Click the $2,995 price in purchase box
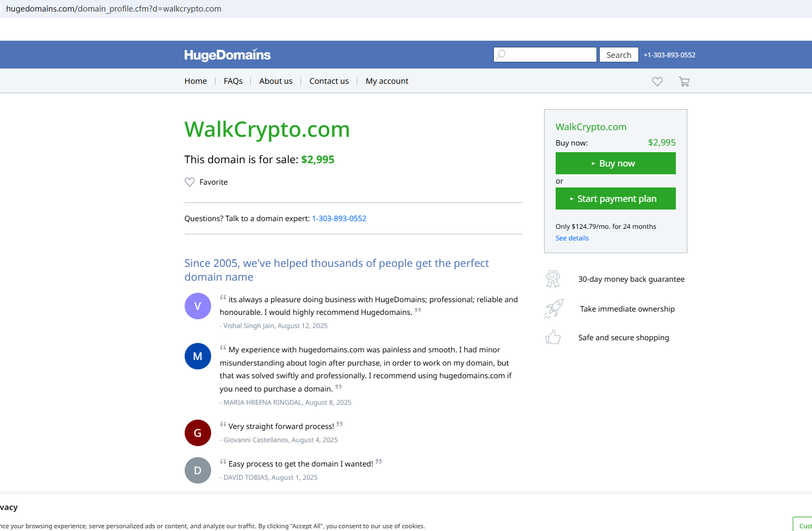 662,142
